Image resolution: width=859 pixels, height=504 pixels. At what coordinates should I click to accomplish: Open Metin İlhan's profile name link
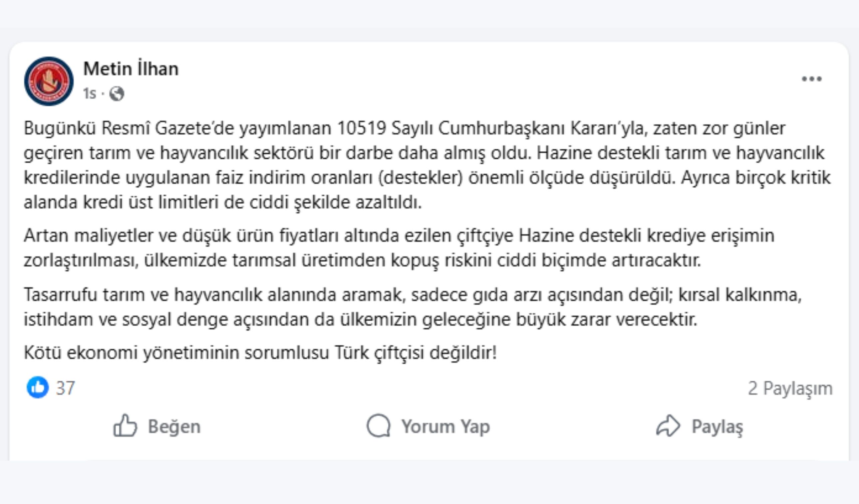coord(131,69)
